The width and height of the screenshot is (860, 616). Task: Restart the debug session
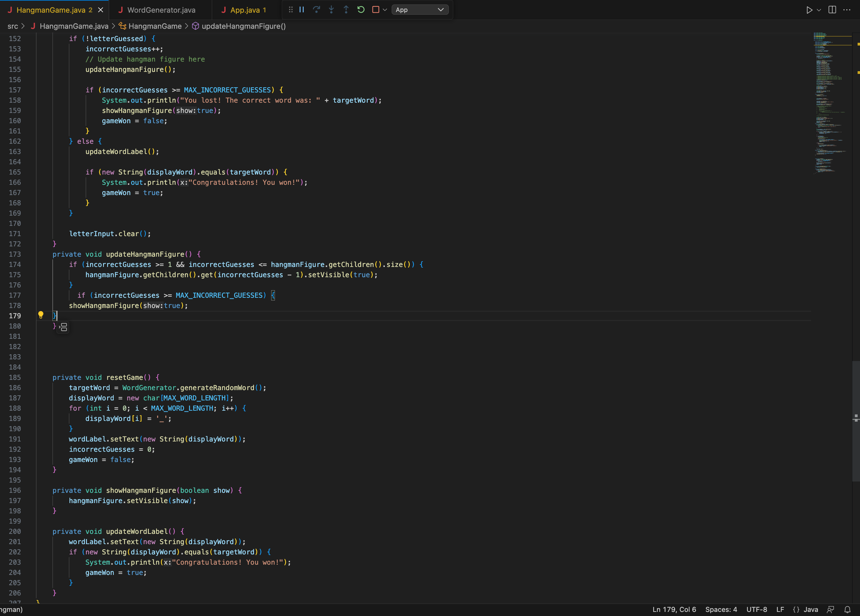click(361, 10)
